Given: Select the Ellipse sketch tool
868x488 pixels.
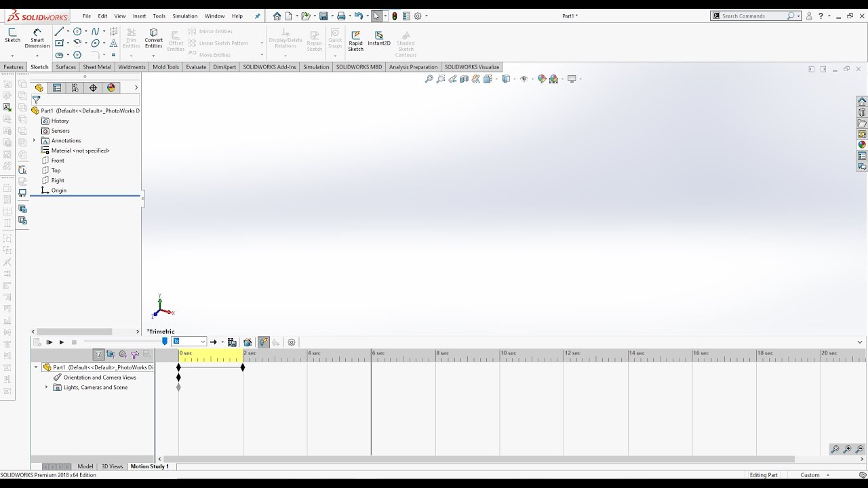Looking at the screenshot, I should (95, 43).
